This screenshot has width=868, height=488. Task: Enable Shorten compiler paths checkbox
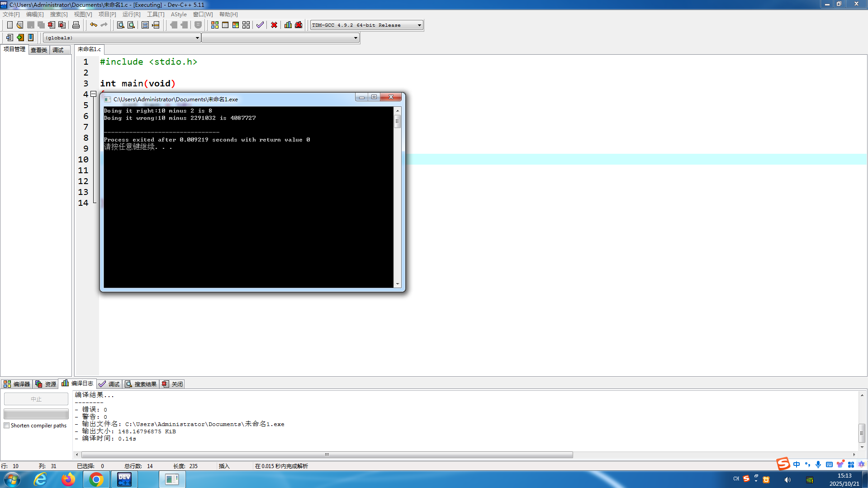point(6,426)
